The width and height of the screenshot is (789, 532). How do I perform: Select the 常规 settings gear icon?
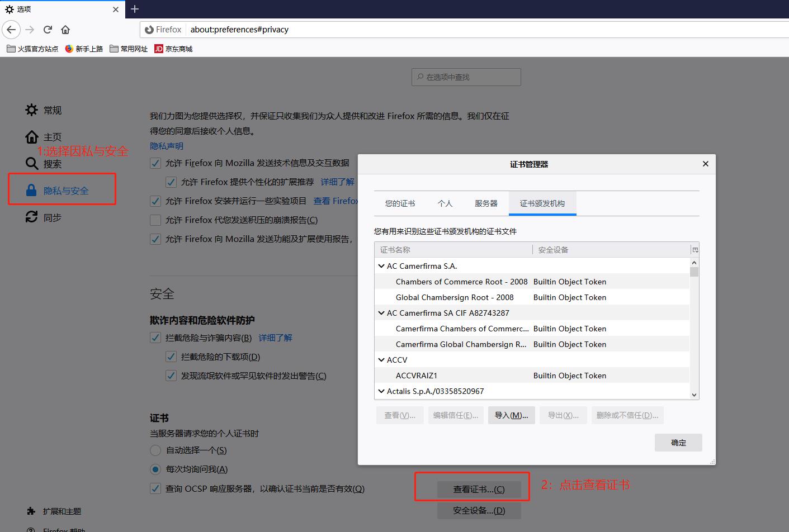32,110
